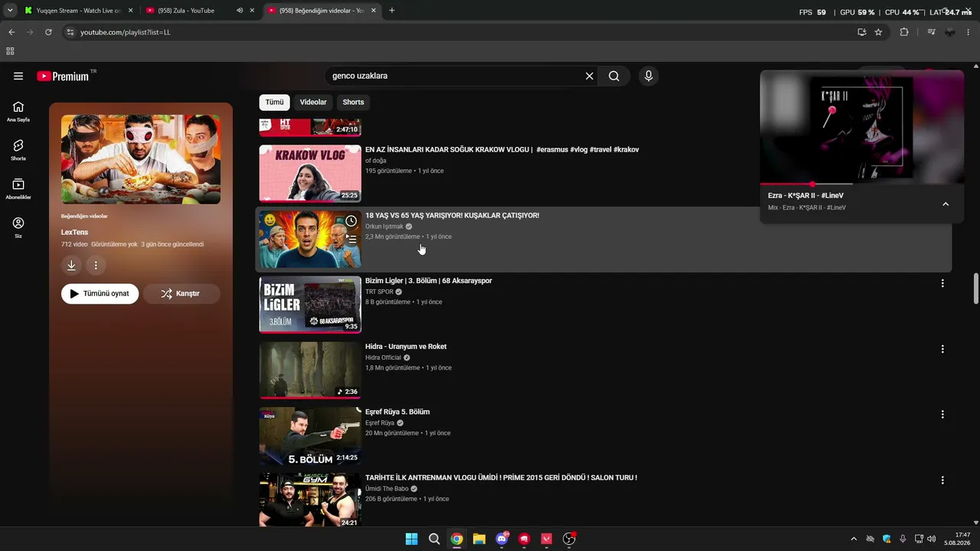The image size is (980, 551).
Task: Clear the search text with the X
Action: [590, 76]
